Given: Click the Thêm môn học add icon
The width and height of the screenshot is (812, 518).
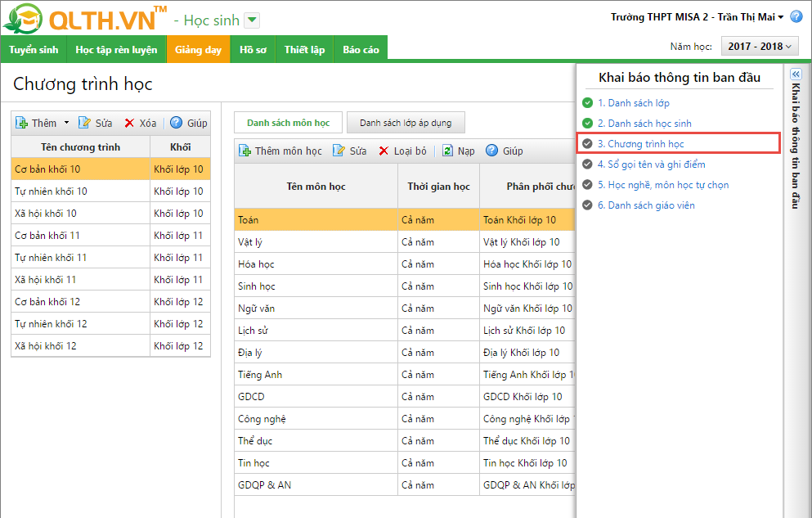Looking at the screenshot, I should tap(244, 151).
